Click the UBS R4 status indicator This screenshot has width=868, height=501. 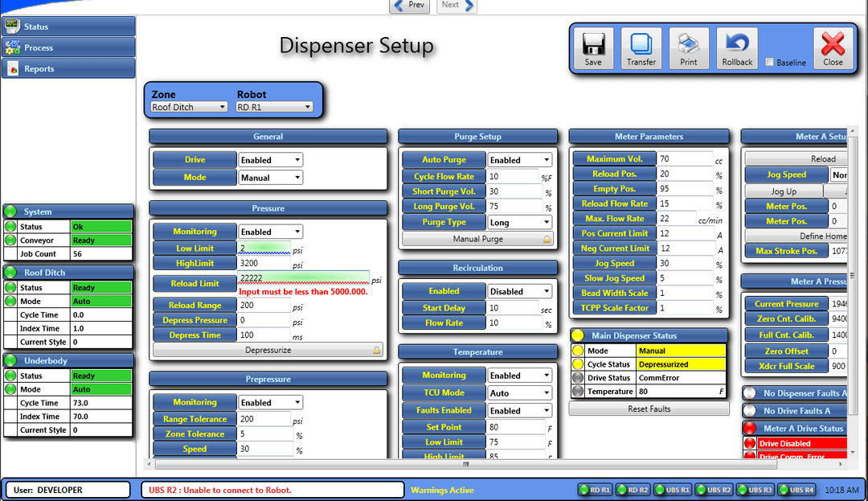(x=796, y=490)
